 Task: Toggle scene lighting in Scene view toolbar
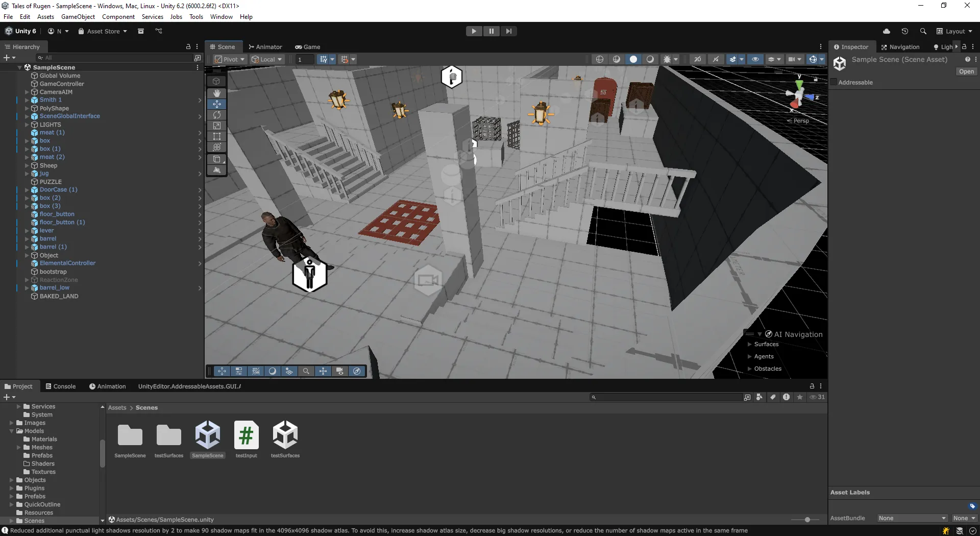tap(716, 59)
